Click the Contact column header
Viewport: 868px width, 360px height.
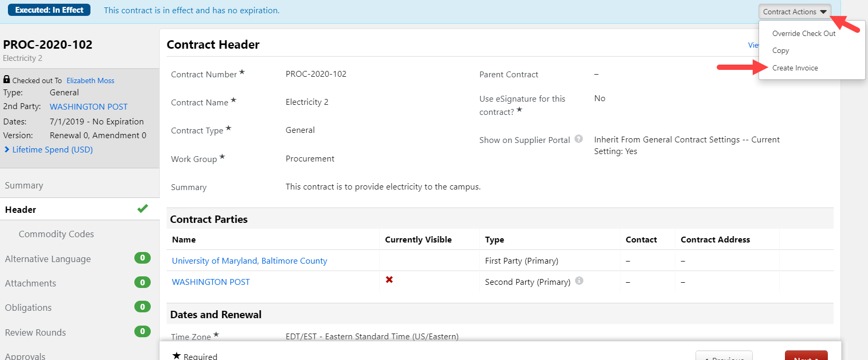641,239
